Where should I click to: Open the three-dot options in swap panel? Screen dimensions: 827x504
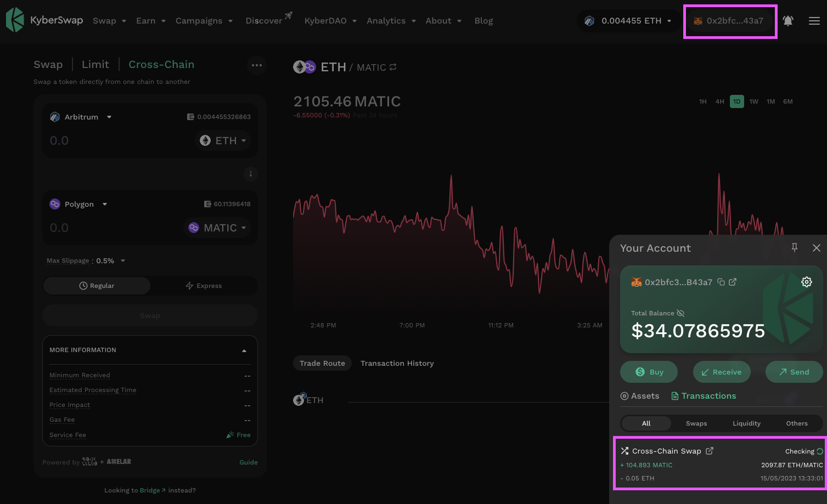pos(257,65)
